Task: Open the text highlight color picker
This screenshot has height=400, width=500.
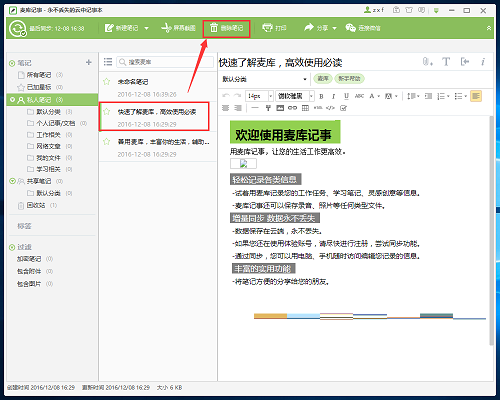Action: coord(391,96)
